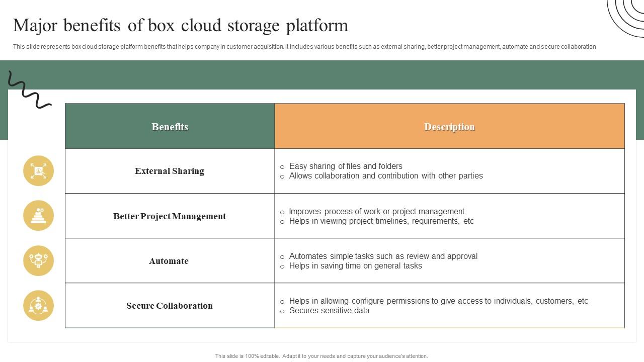This screenshot has height=362, width=644.
Task: Click 'Improves process of work or project management'
Action: tap(377, 211)
